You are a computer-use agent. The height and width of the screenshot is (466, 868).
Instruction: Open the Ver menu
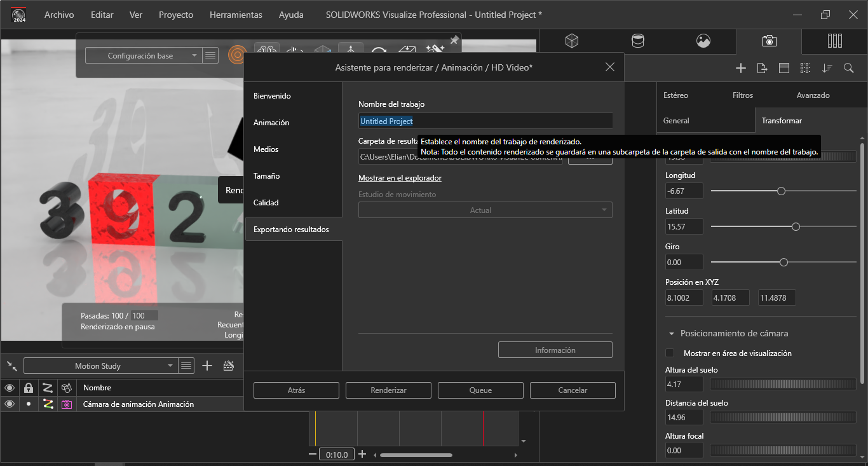(x=135, y=14)
